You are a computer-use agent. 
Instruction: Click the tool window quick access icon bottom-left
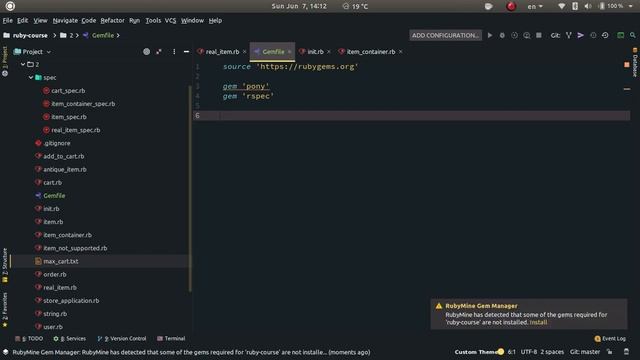[6, 352]
